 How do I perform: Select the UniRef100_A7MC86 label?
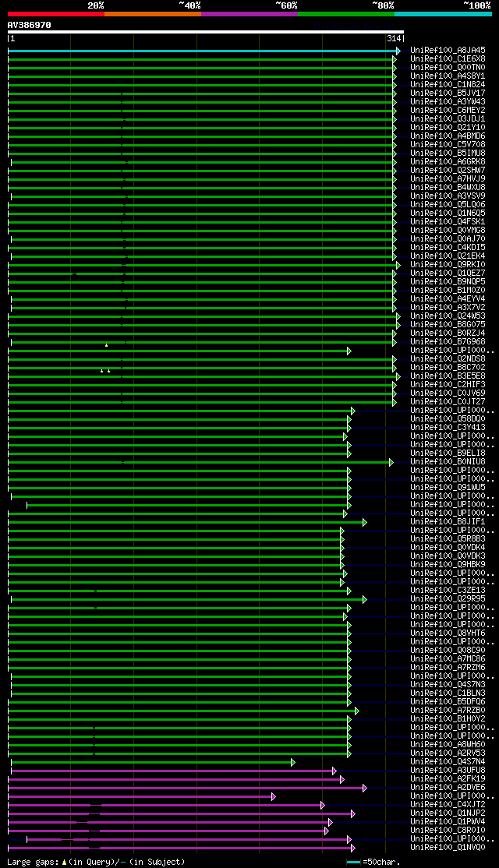[448, 659]
